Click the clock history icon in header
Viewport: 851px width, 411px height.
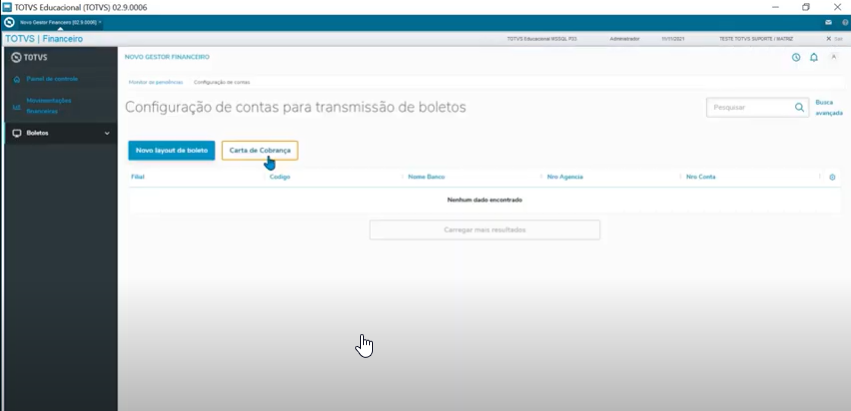796,57
